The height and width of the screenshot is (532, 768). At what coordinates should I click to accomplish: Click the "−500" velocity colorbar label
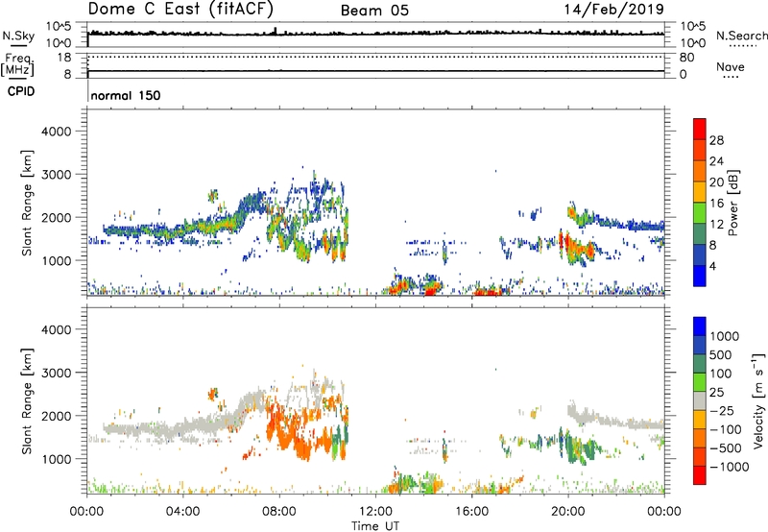[726, 447]
